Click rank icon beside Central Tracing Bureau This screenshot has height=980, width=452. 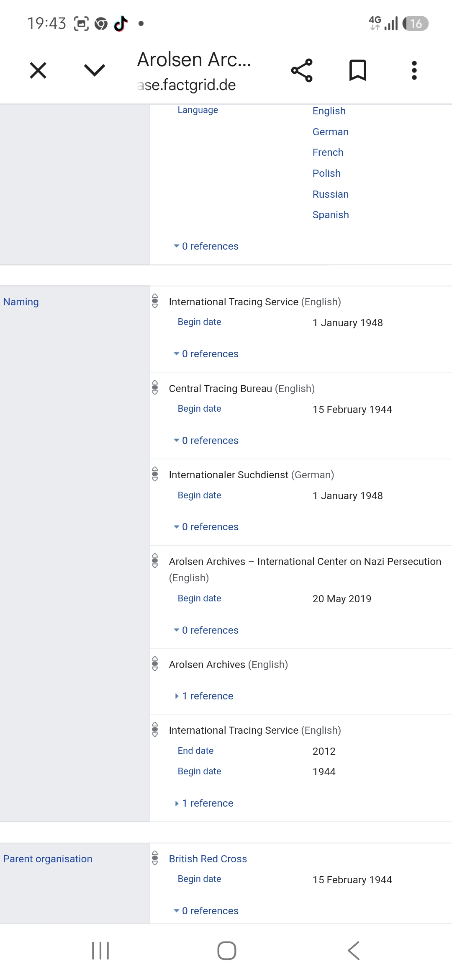point(155,388)
